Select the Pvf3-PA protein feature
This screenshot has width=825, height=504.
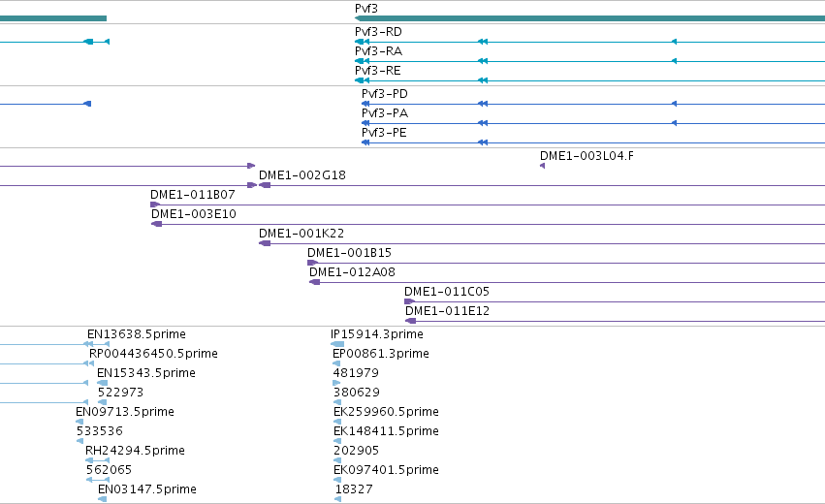593,123
